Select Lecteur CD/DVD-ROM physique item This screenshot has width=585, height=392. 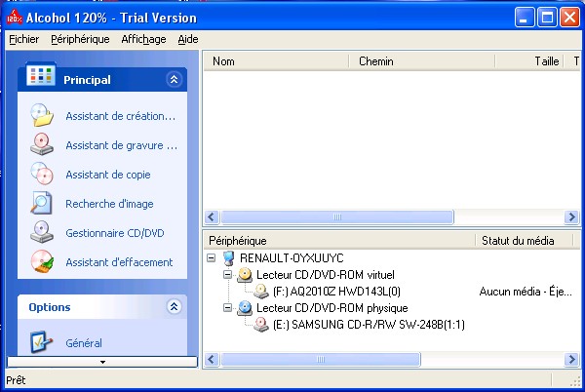pyautogui.click(x=332, y=308)
